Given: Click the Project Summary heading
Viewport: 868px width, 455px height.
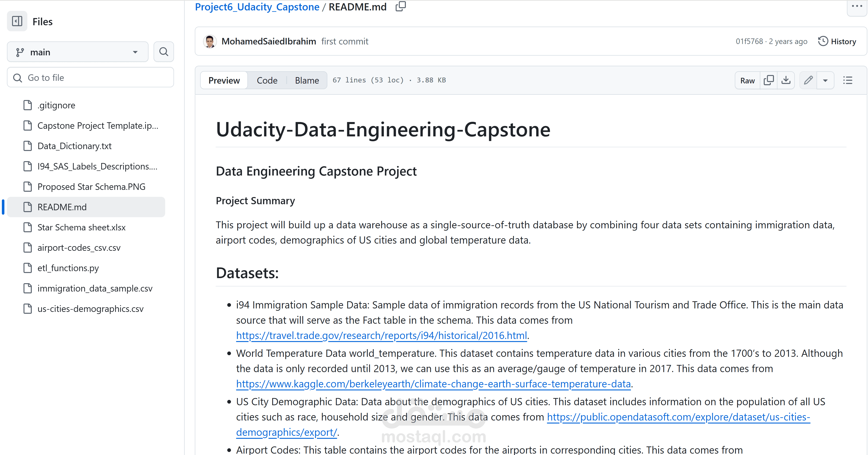Looking at the screenshot, I should [x=255, y=201].
